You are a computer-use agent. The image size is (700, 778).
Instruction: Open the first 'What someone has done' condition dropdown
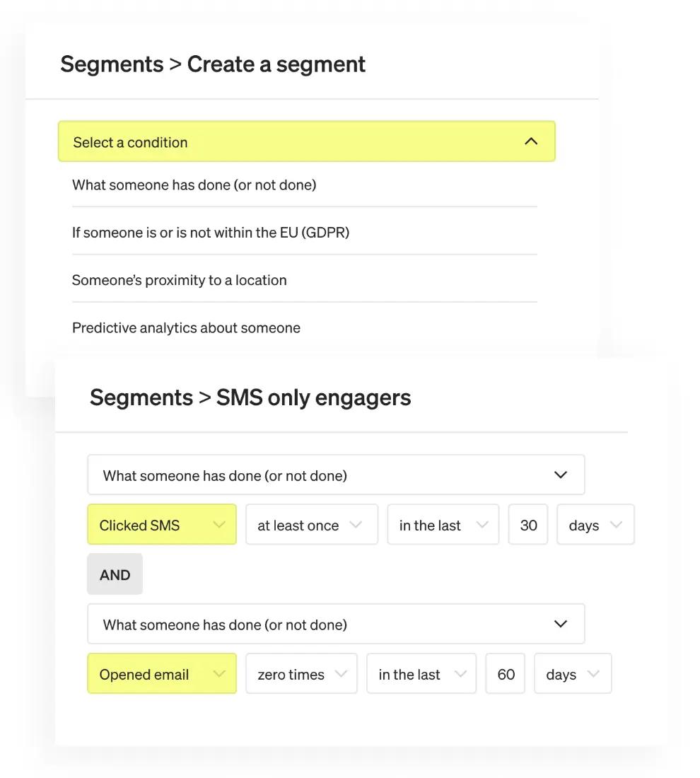click(336, 475)
